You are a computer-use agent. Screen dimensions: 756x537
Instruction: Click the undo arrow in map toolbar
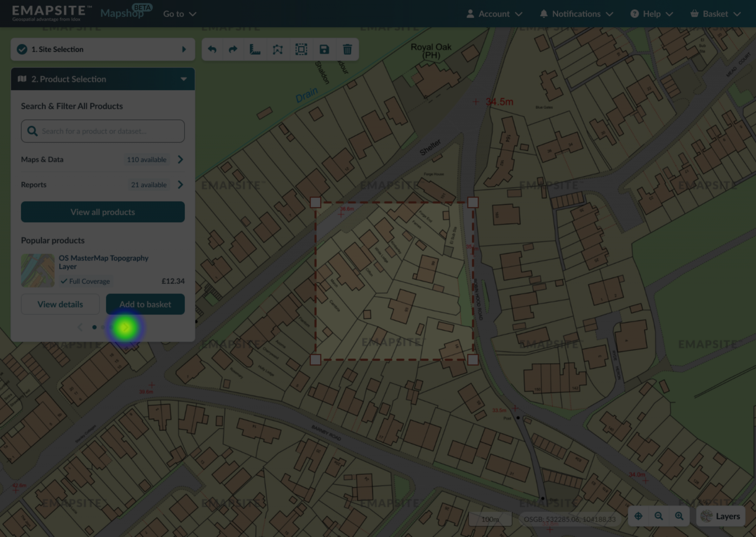[x=212, y=50]
